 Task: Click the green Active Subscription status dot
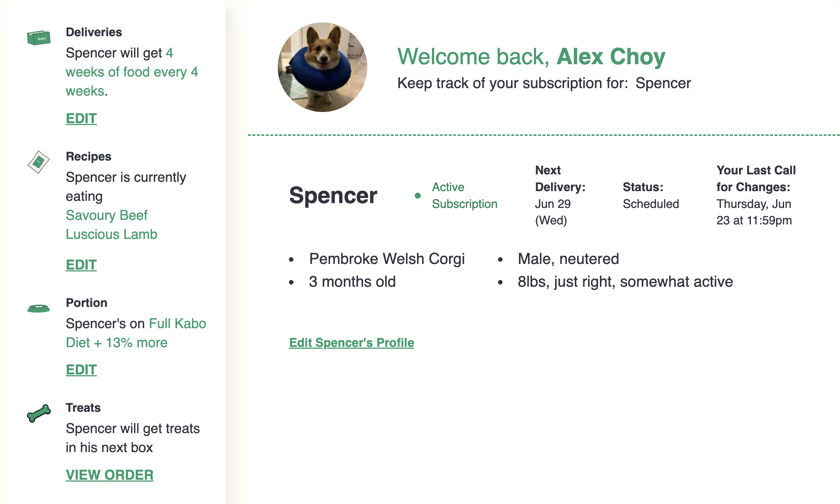pyautogui.click(x=418, y=196)
